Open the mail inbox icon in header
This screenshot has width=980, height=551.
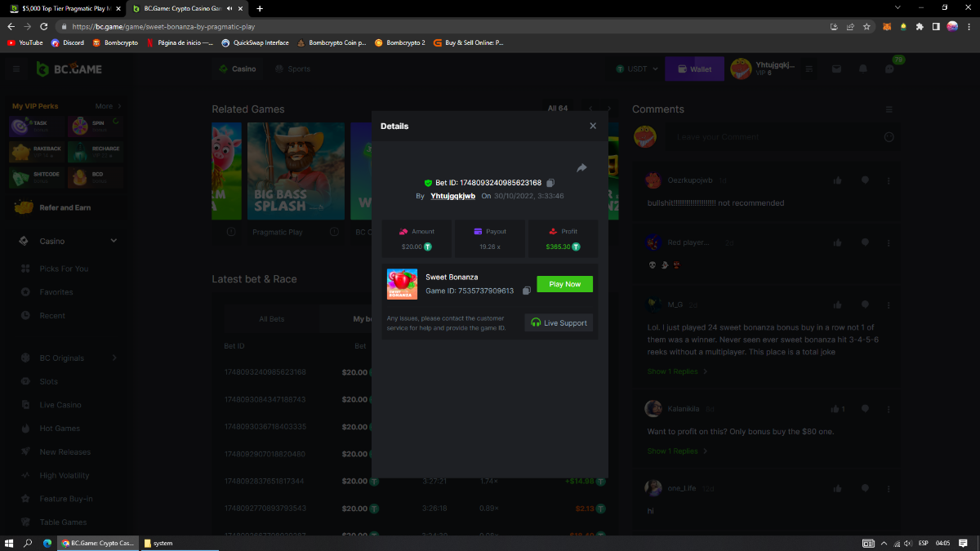point(837,69)
